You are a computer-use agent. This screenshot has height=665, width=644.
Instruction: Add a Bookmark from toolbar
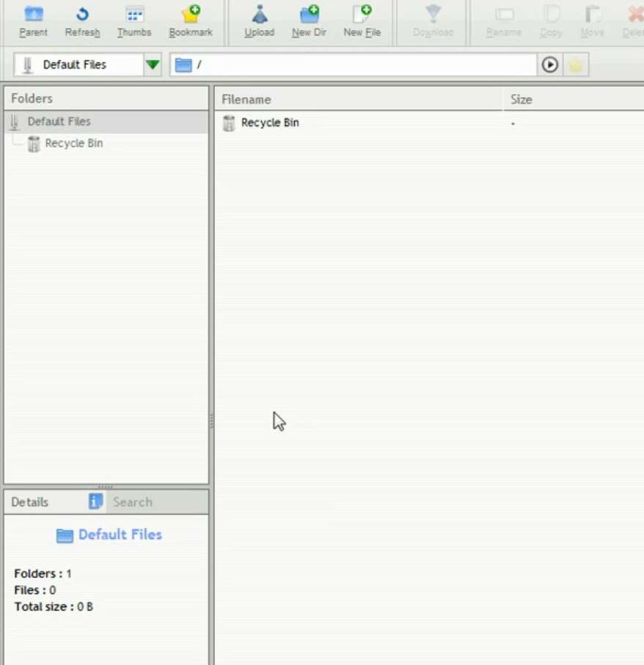click(x=191, y=21)
